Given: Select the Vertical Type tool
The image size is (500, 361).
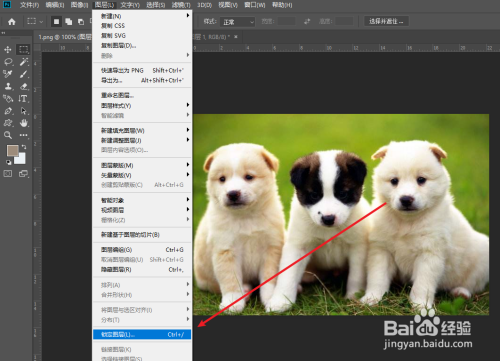Looking at the screenshot, I should (x=23, y=99).
